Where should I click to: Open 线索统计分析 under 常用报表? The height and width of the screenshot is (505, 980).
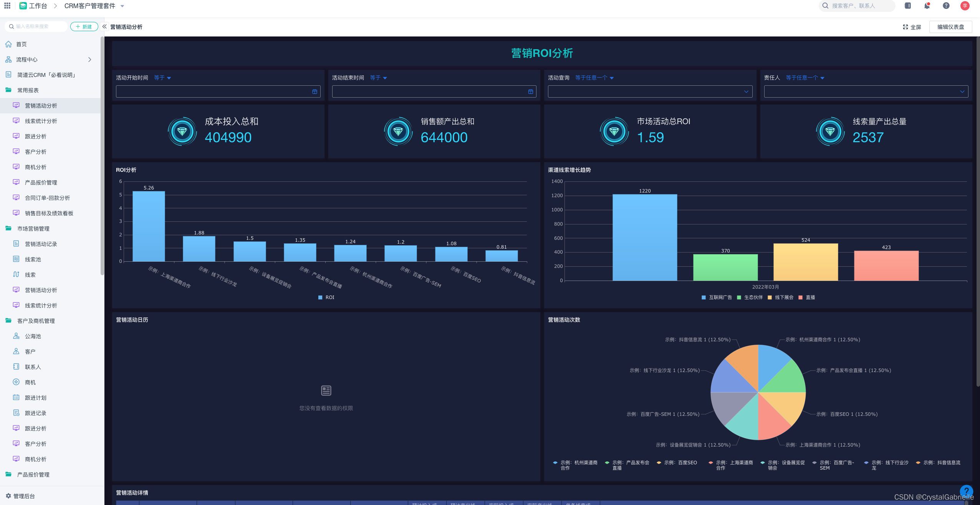tap(41, 121)
